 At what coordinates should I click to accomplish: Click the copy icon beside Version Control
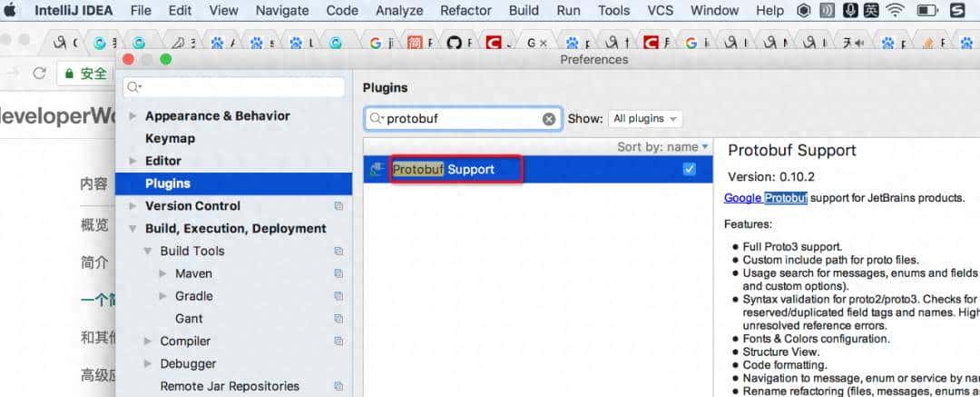tap(338, 206)
